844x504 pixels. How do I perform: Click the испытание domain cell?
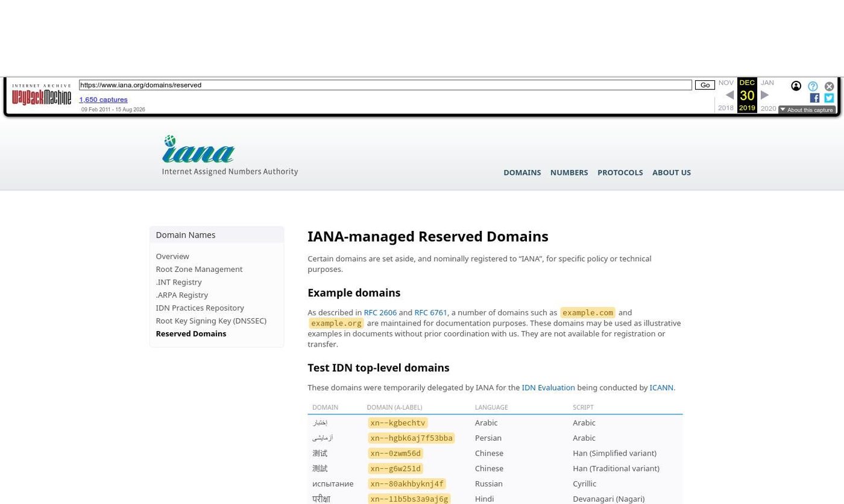click(333, 484)
